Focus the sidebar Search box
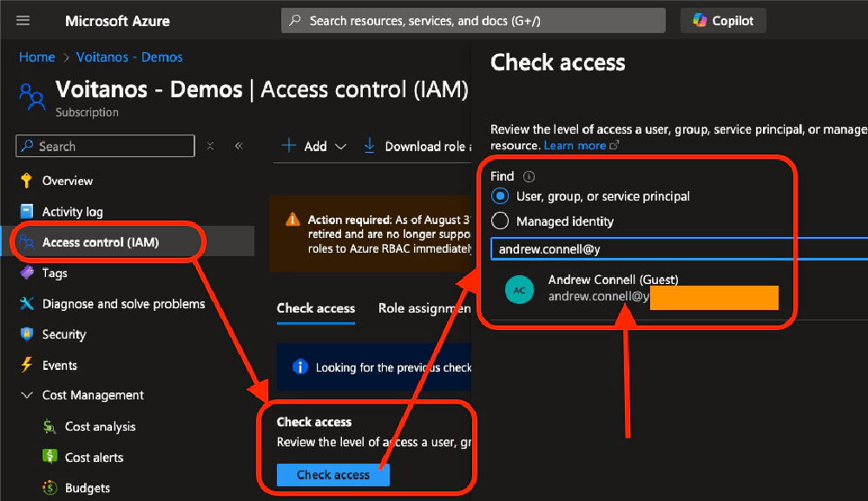 (x=105, y=146)
